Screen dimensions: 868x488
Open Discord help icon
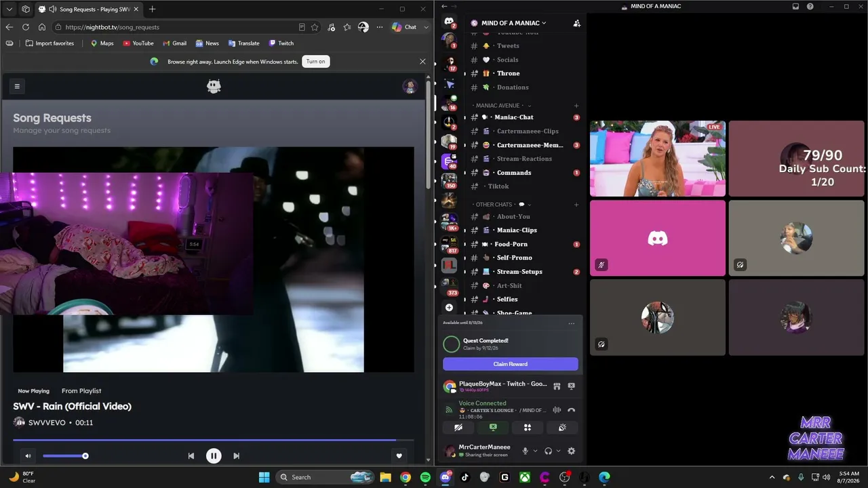tap(810, 7)
